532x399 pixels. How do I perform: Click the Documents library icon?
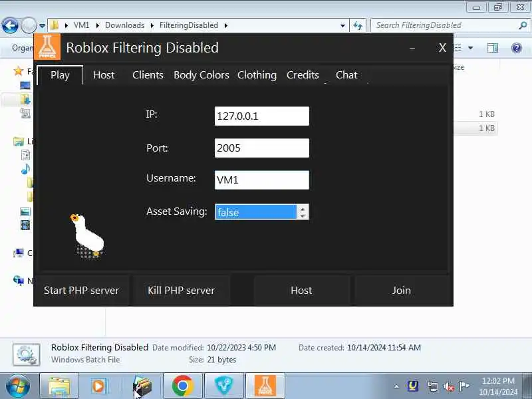(x=25, y=155)
